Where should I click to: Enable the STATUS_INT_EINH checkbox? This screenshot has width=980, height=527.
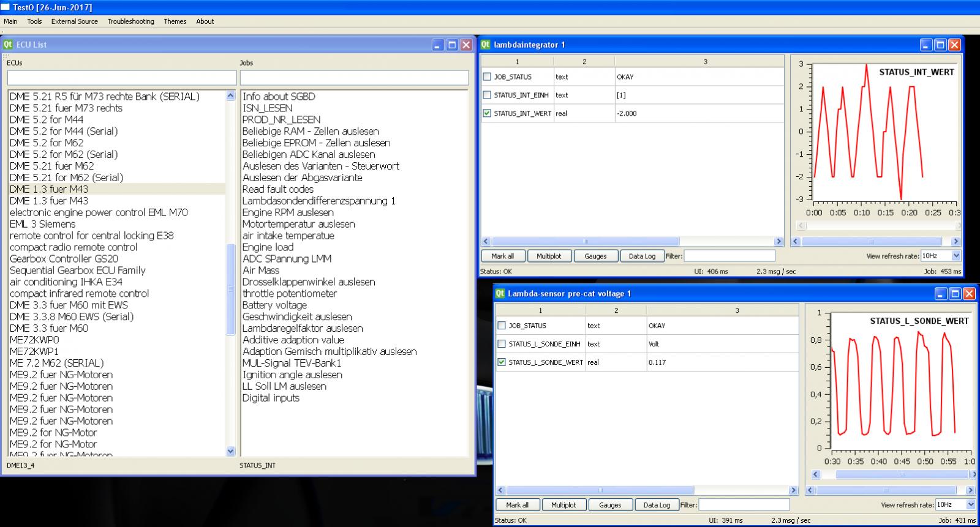pos(487,95)
